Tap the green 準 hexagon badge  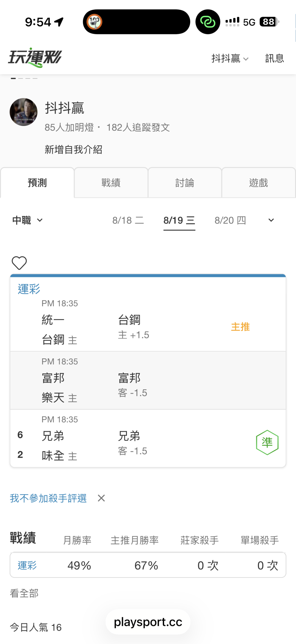coord(267,442)
